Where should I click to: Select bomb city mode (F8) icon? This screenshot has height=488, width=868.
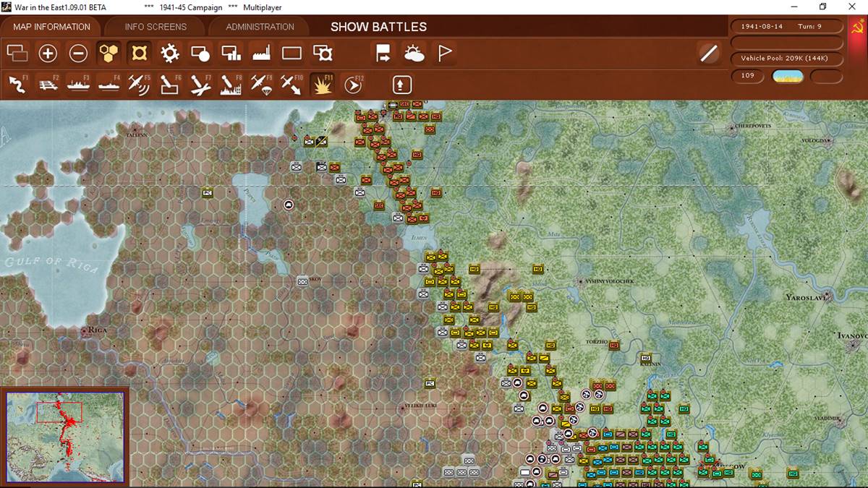(230, 84)
